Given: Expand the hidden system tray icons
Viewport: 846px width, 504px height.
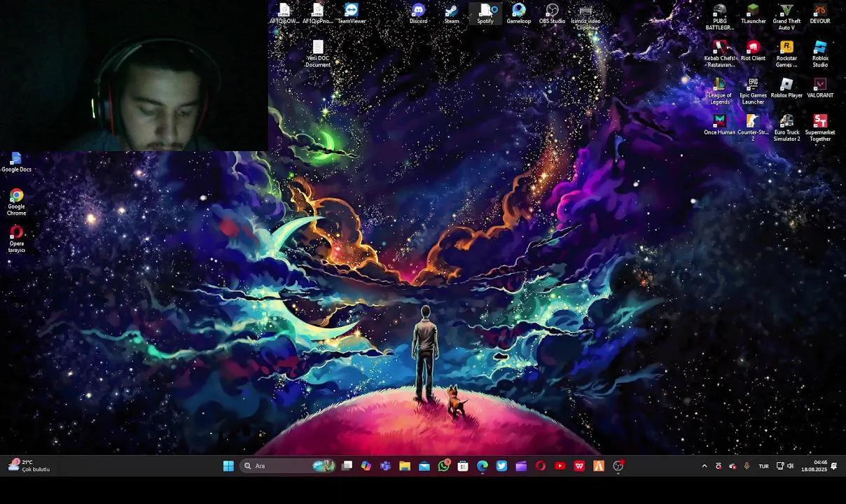Looking at the screenshot, I should pyautogui.click(x=705, y=466).
